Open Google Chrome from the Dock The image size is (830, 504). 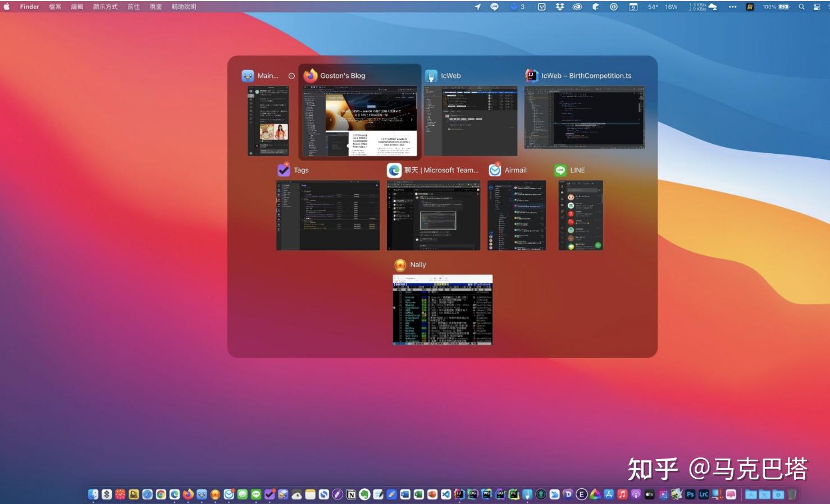tap(161, 494)
